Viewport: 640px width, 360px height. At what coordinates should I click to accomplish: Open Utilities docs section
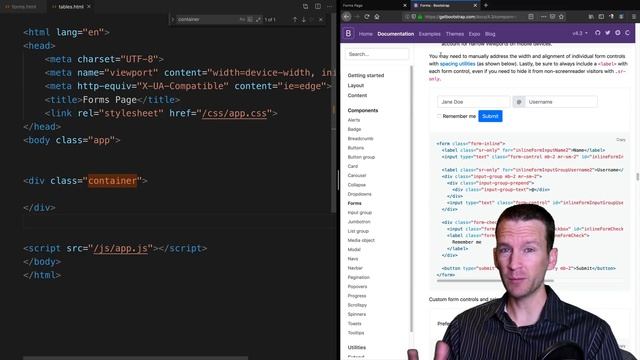coord(357,347)
